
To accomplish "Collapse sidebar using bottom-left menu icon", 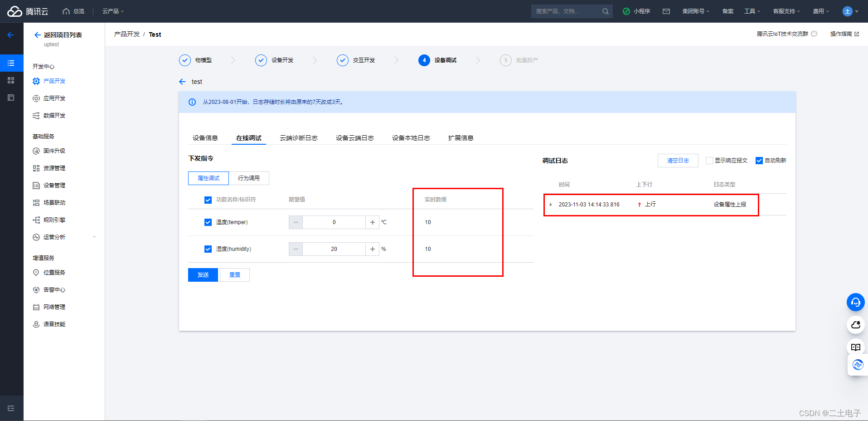I will point(11,408).
